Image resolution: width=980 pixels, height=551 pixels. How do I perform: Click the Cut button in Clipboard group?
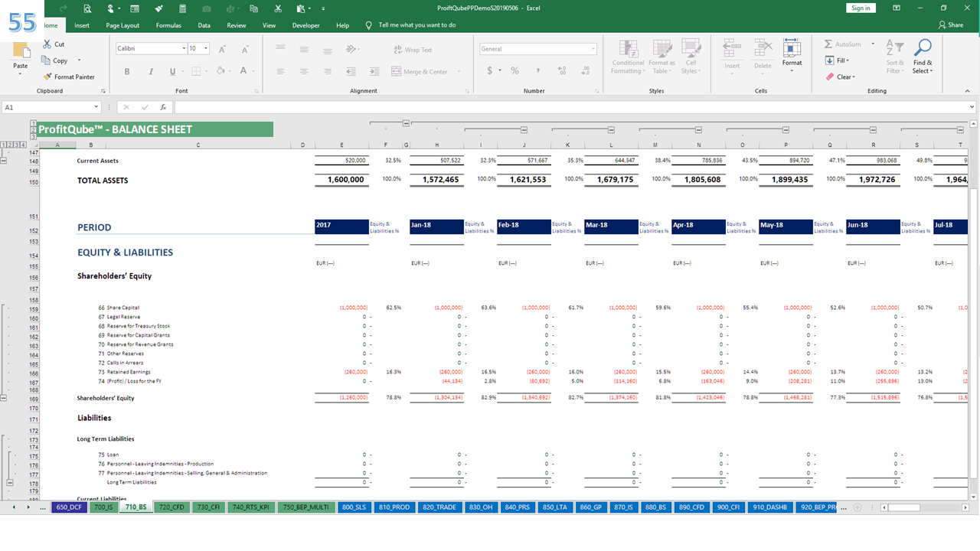[x=54, y=44]
